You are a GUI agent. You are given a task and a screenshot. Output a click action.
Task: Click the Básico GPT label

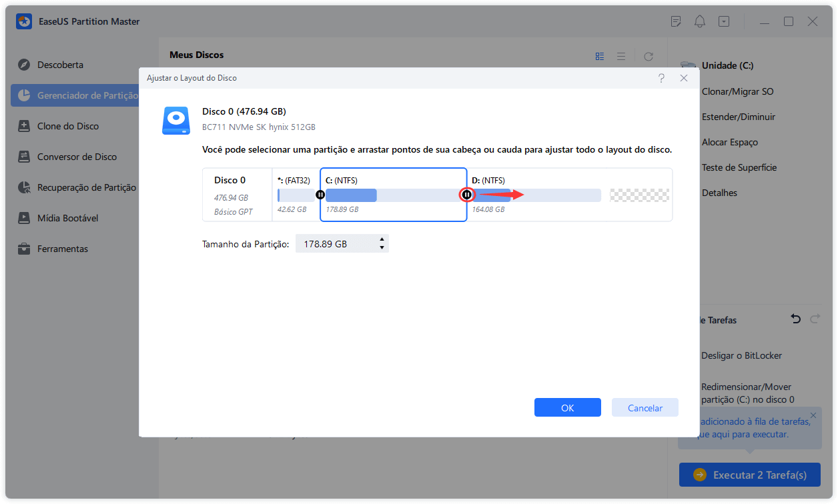coord(234,211)
